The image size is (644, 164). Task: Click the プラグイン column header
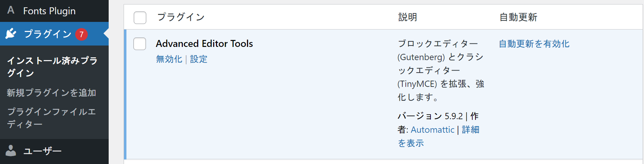point(181,17)
